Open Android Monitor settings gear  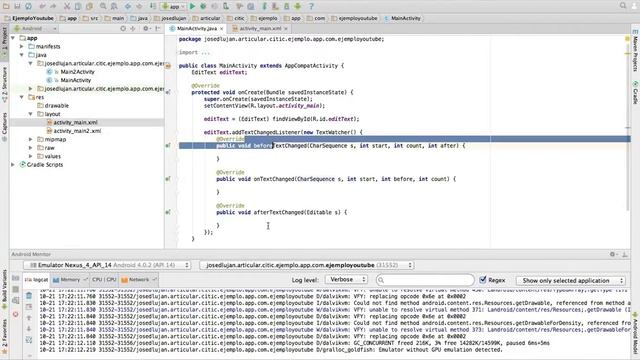tap(612, 254)
